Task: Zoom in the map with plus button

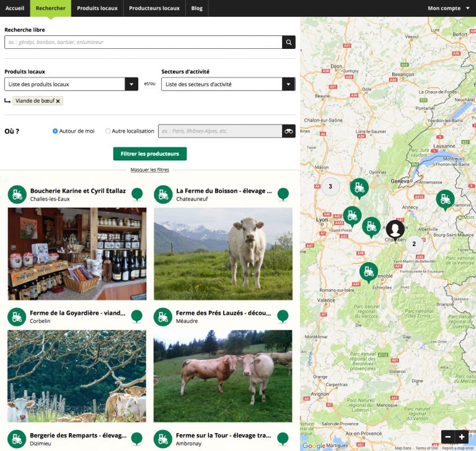Action: point(462,437)
